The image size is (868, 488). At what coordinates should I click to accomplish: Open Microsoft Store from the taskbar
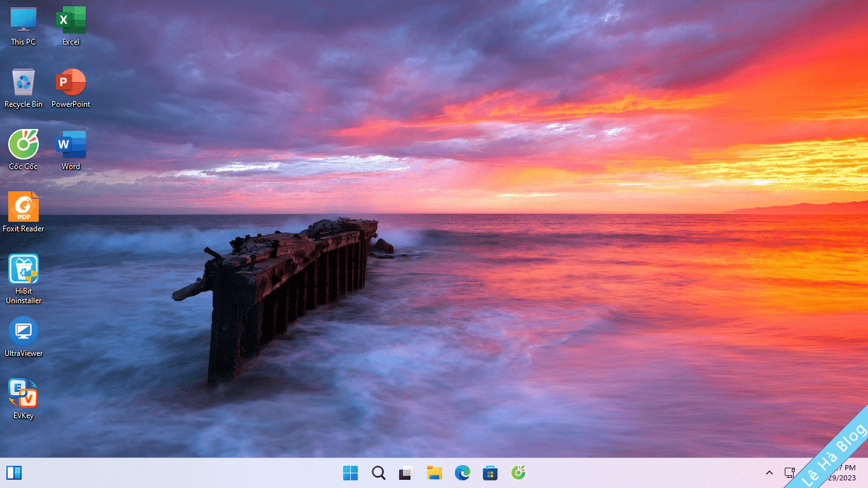pyautogui.click(x=490, y=473)
